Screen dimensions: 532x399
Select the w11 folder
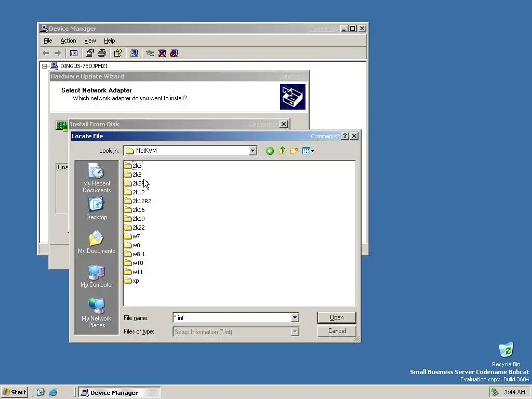(134, 271)
